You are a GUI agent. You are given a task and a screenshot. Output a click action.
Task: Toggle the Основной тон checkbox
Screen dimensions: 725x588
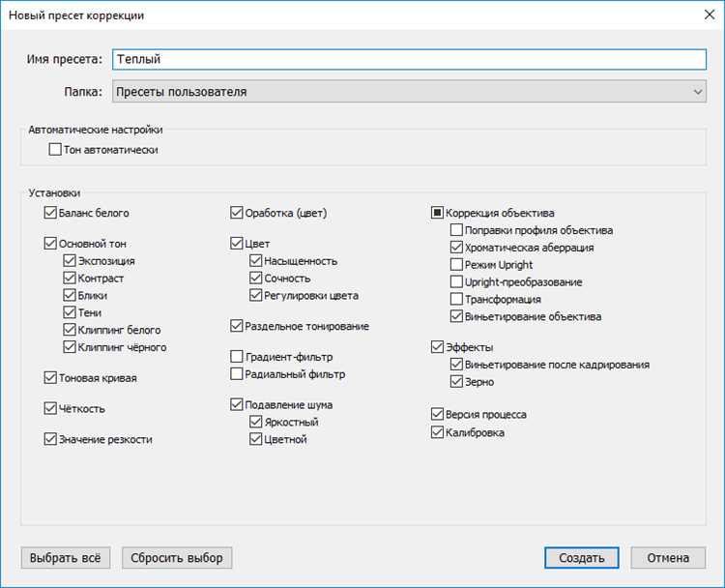[x=50, y=244]
